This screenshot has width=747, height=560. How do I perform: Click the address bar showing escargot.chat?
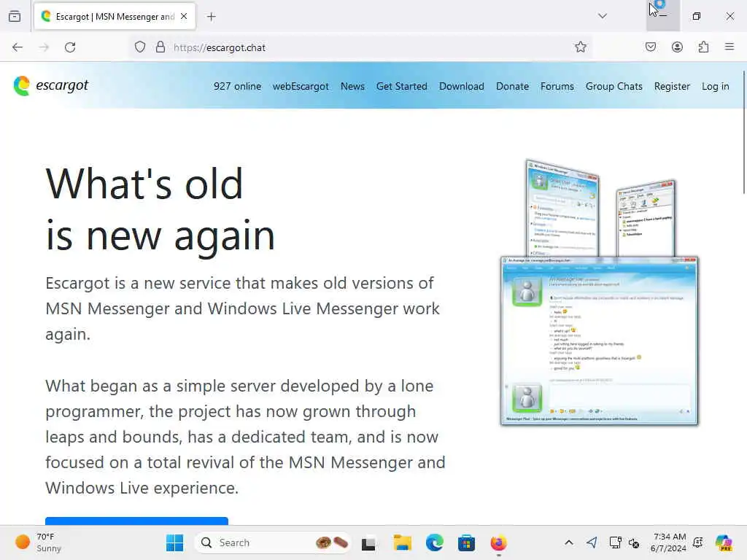click(x=362, y=47)
